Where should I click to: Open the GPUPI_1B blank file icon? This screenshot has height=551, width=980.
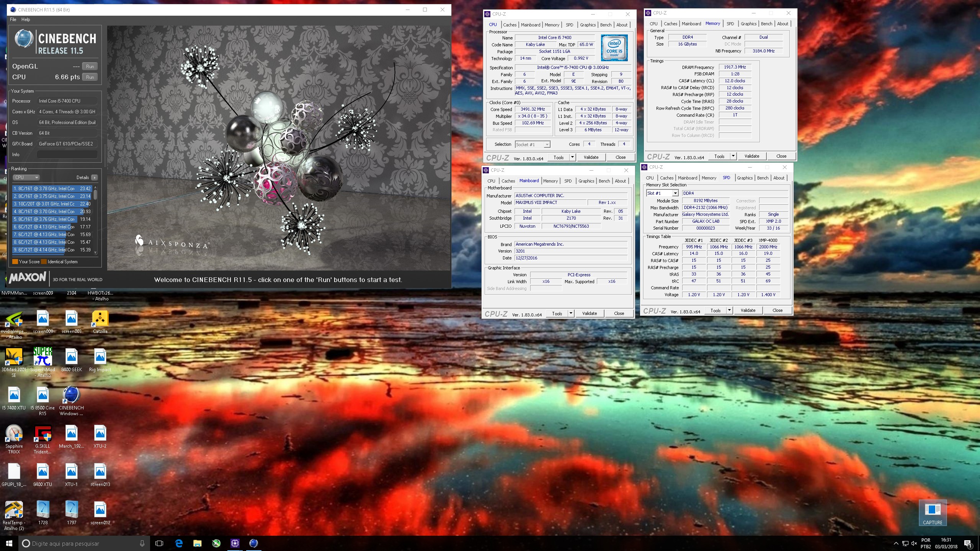14,471
